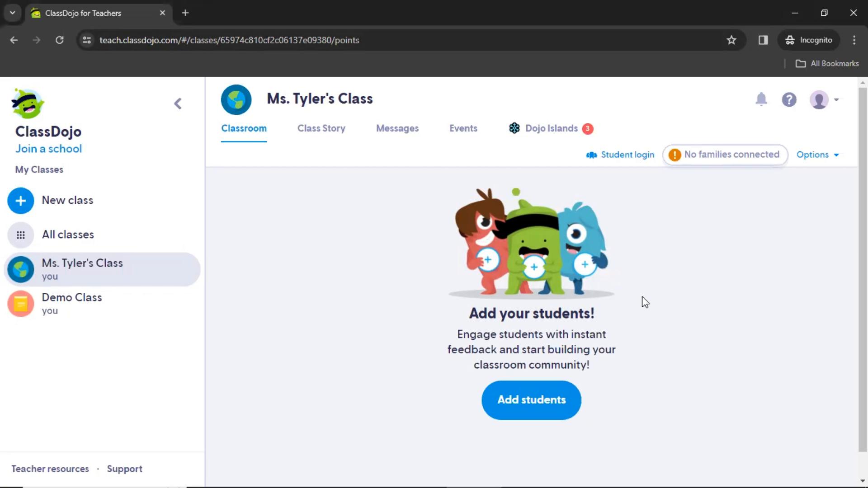Open the Events tab
868x488 pixels.
463,128
